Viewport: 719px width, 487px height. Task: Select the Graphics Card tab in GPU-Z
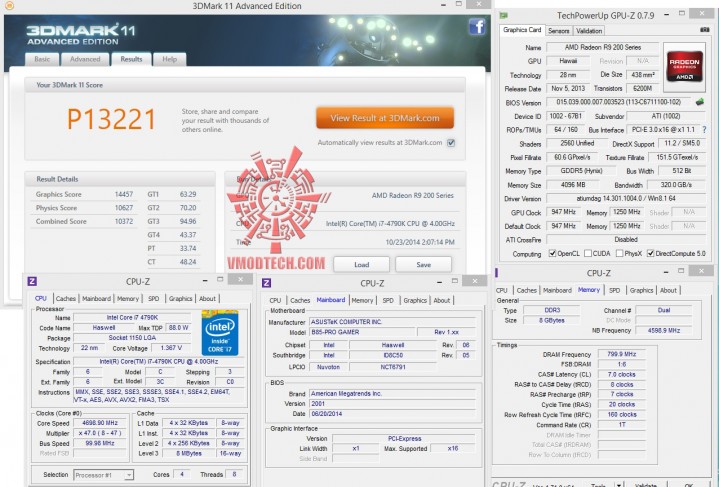(x=522, y=30)
